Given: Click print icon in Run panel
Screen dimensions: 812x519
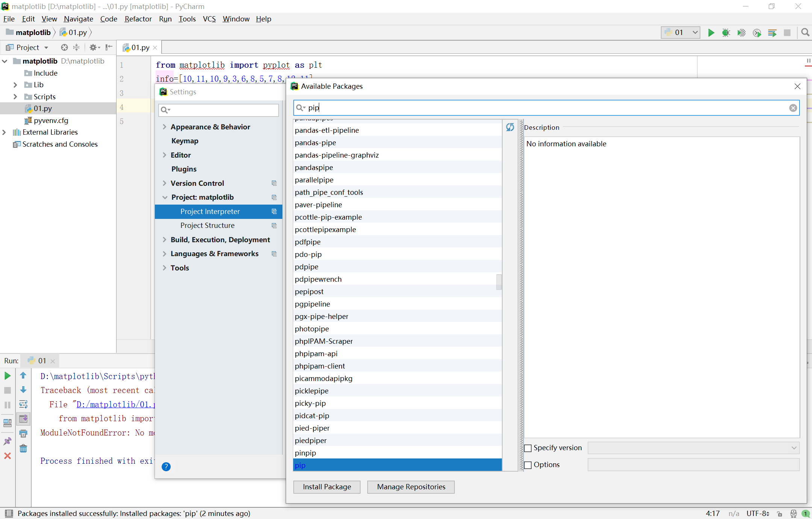Looking at the screenshot, I should (x=23, y=434).
